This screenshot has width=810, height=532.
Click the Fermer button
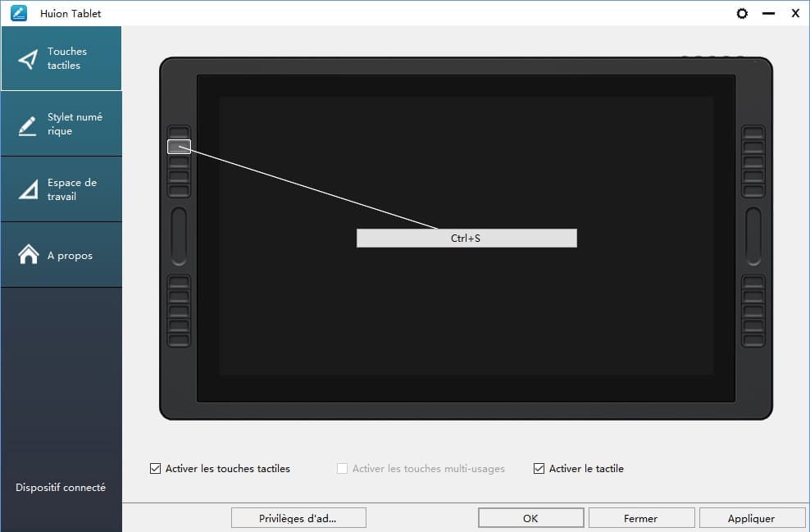coord(641,518)
